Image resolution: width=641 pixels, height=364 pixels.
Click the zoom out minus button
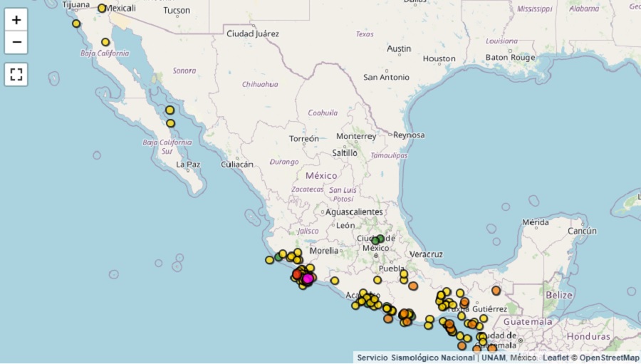tap(16, 43)
